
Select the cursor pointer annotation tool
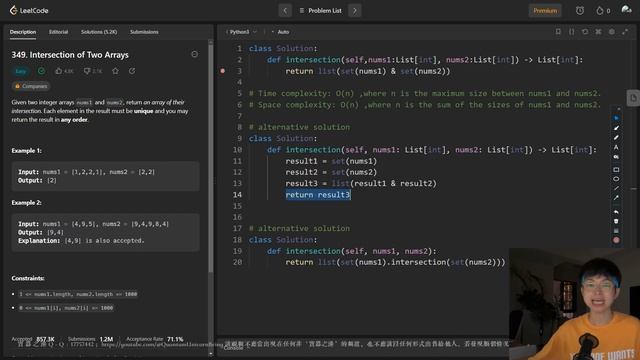tap(616, 118)
